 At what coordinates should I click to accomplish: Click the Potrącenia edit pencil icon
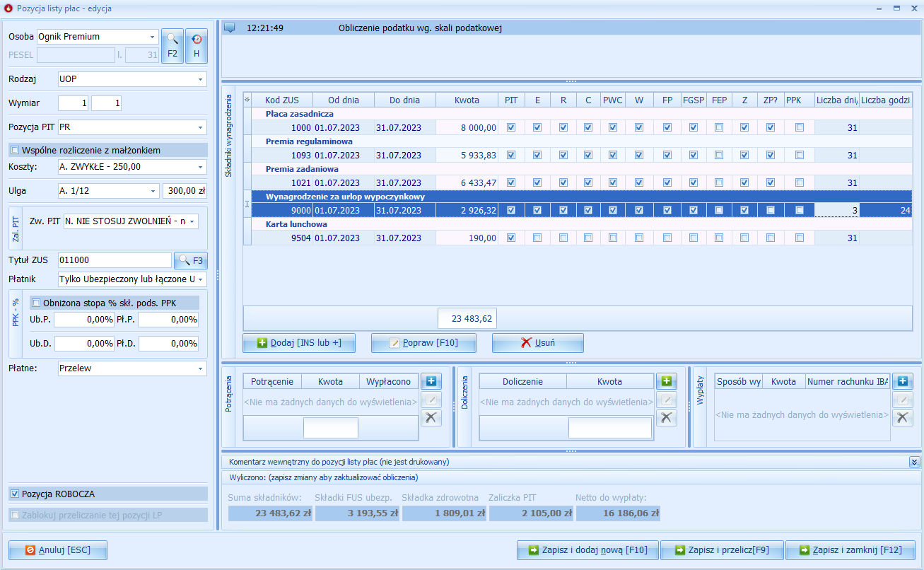click(431, 400)
